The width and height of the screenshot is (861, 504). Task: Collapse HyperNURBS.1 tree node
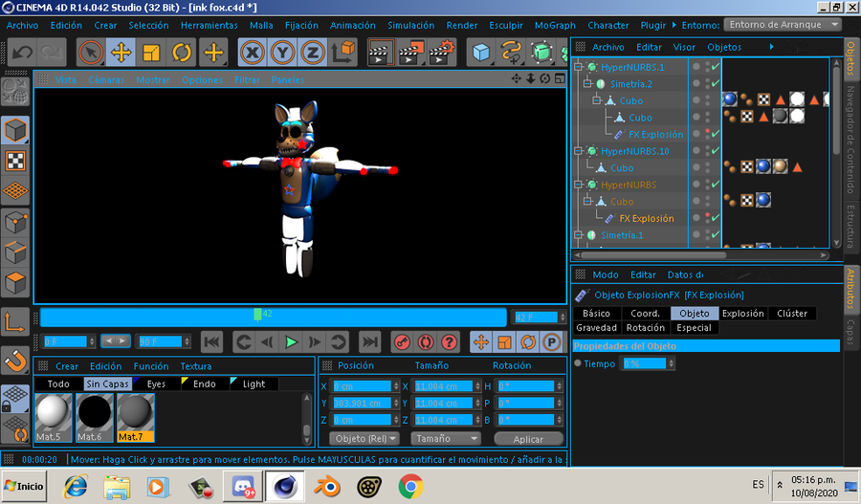(x=578, y=67)
